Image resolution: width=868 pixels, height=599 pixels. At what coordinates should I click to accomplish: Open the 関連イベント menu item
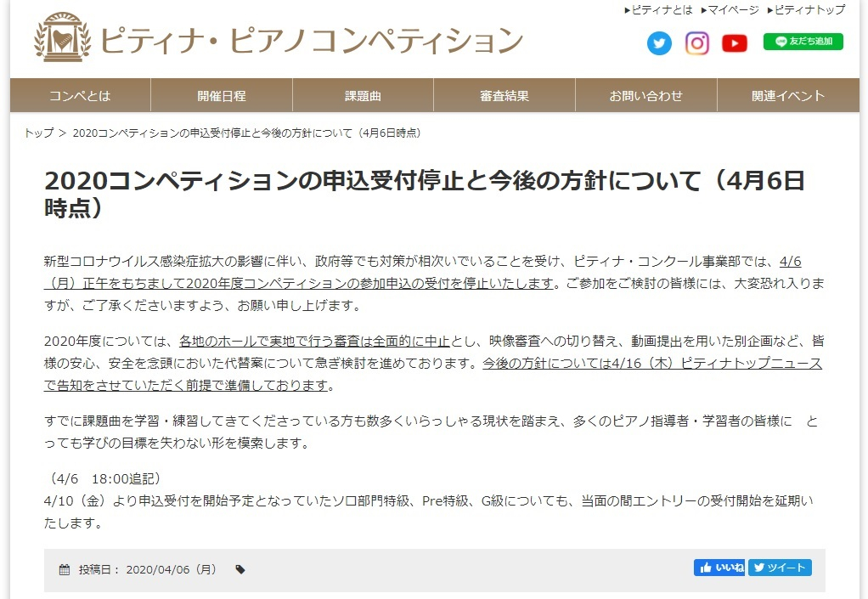[788, 96]
